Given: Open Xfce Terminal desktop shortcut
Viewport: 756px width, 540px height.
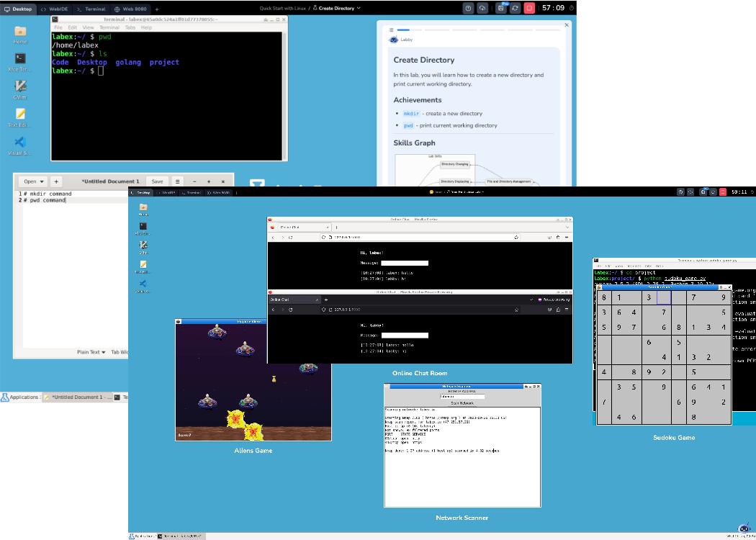Looking at the screenshot, I should 20,59.
